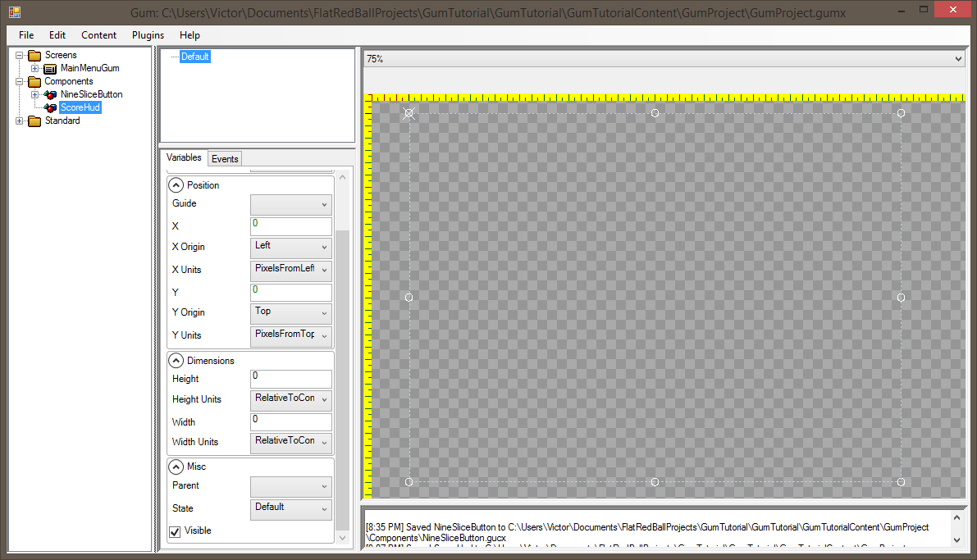This screenshot has width=977, height=560.
Task: Collapse the Dimensions section
Action: (x=176, y=361)
